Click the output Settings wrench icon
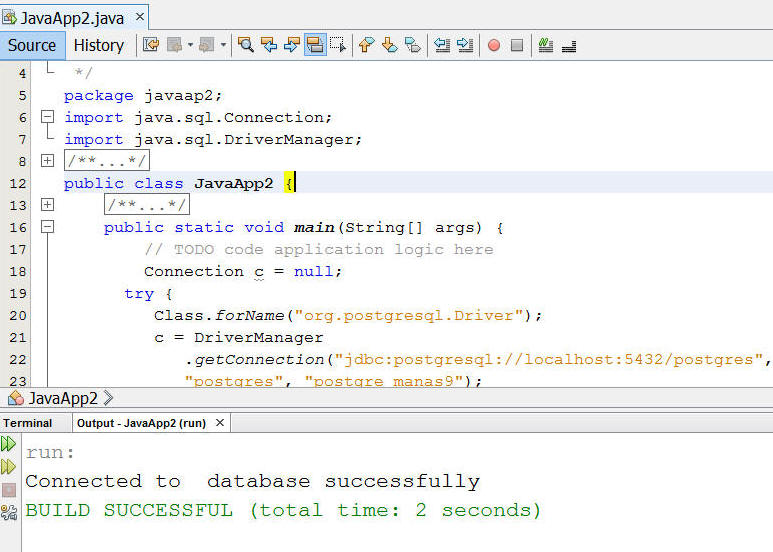Screen dimensions: 773x552 [x=9, y=513]
